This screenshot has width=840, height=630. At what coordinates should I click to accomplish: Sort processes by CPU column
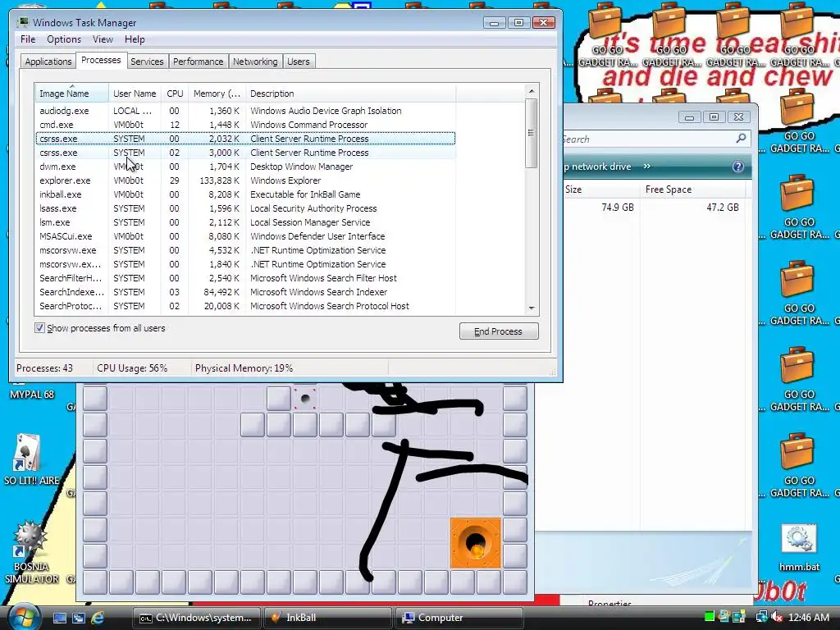click(175, 94)
